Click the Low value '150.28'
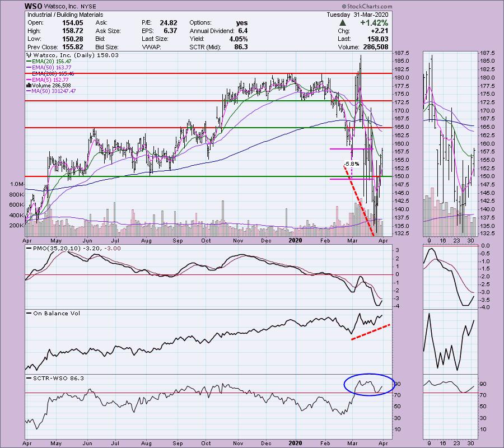The image size is (504, 448). (x=72, y=39)
